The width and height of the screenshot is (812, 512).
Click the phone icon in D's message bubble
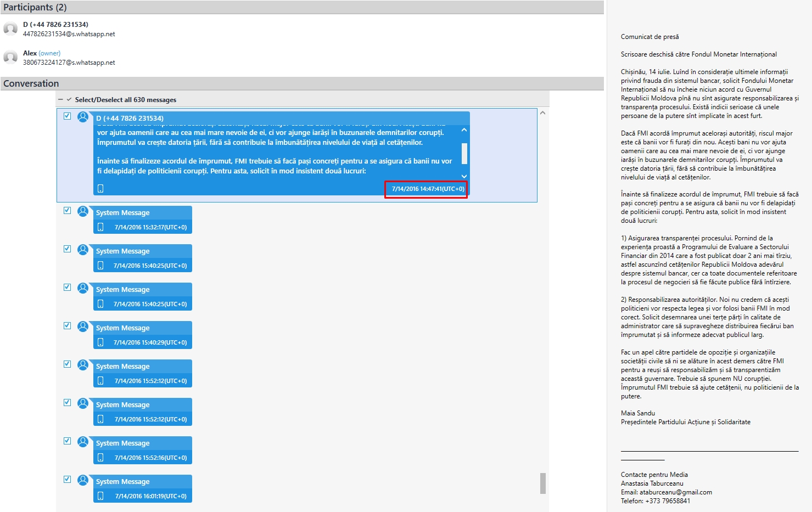point(100,189)
